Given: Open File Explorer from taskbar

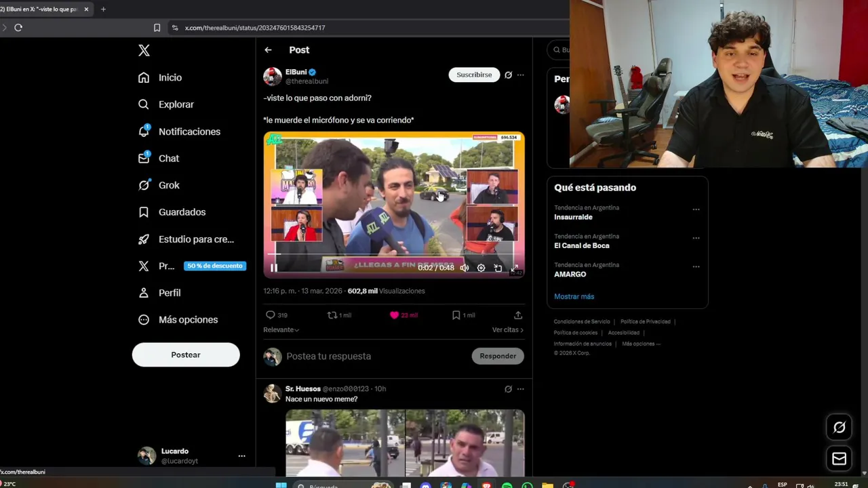Looking at the screenshot, I should point(547,485).
